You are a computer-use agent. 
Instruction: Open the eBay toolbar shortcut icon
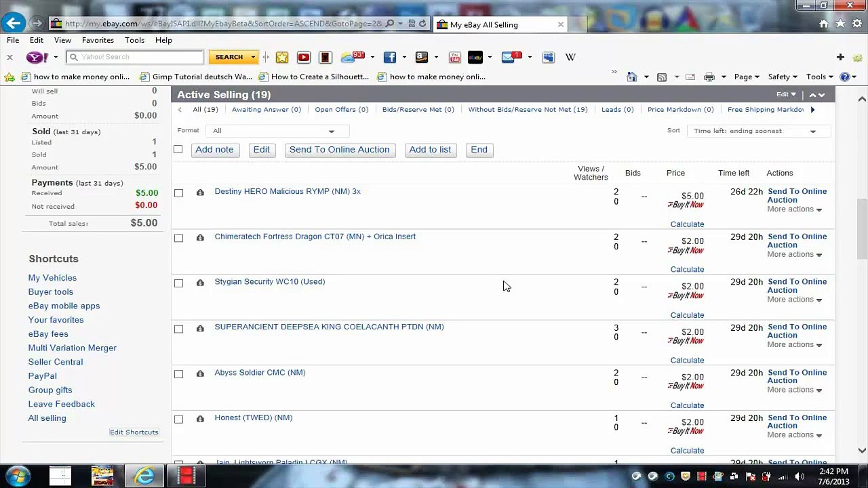[475, 58]
